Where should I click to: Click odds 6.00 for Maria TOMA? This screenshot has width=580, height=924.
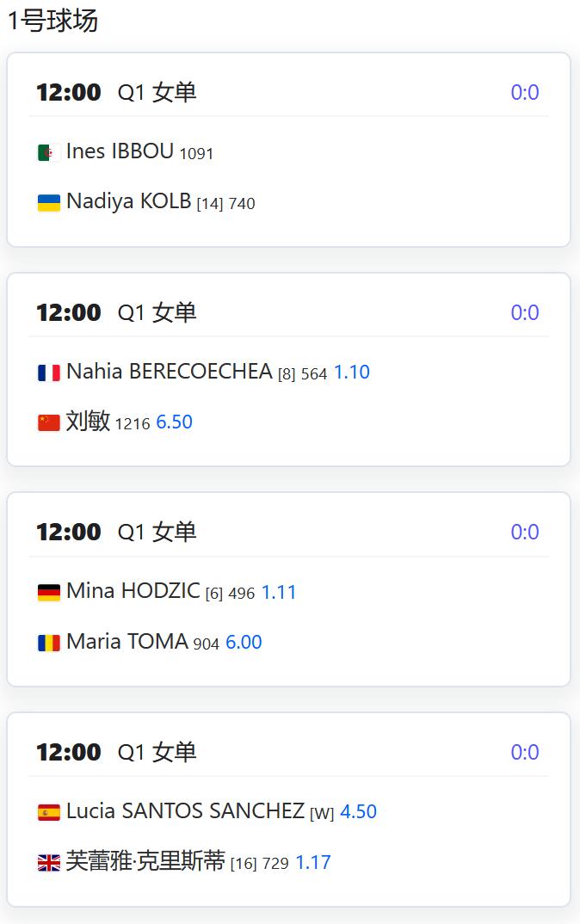[244, 642]
